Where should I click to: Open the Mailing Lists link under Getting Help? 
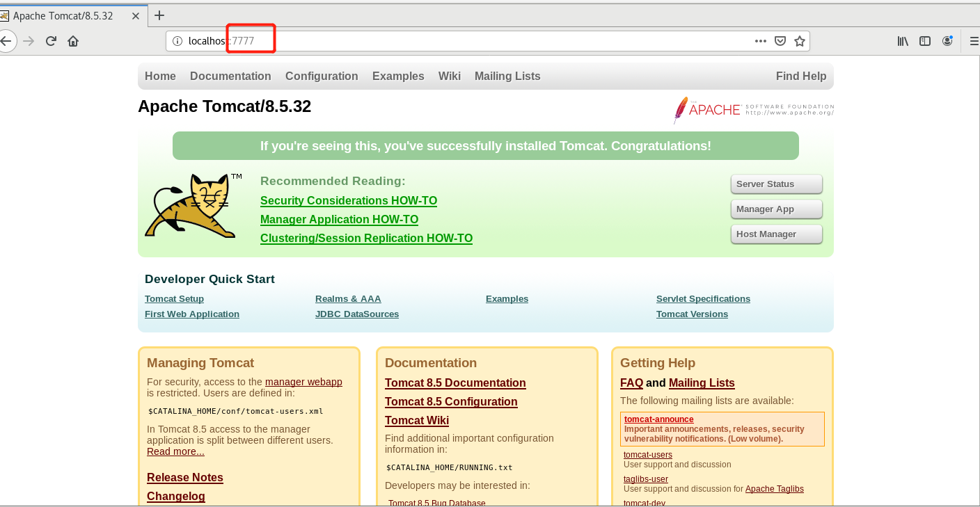coord(702,383)
